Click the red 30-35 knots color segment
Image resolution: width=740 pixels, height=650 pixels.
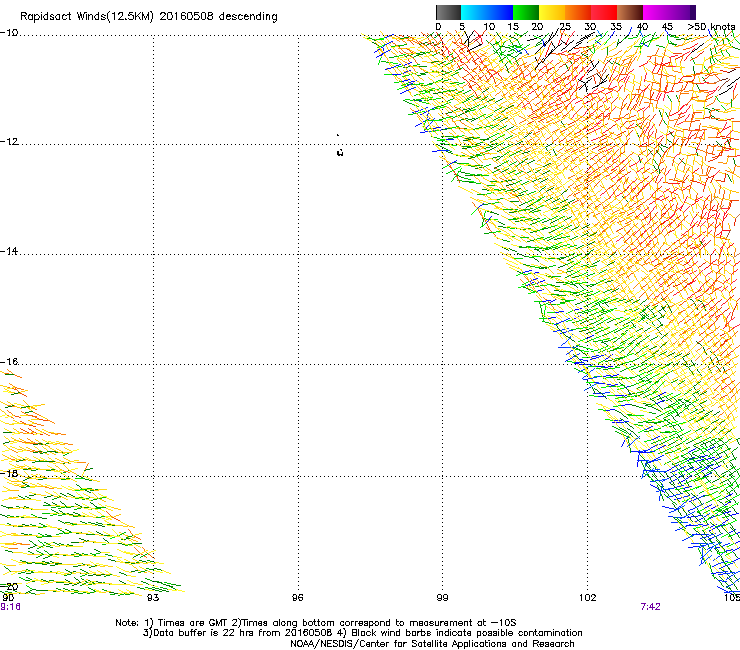604,12
